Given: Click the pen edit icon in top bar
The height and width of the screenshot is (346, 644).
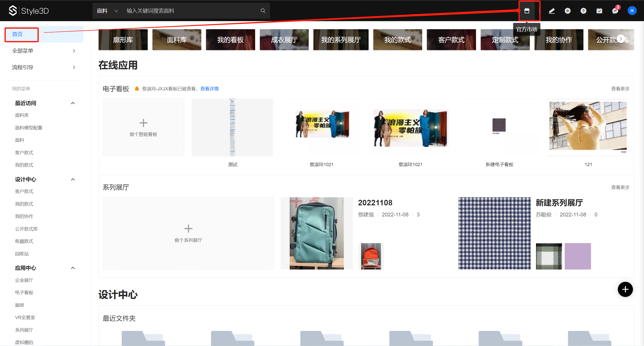Looking at the screenshot, I should 552,11.
